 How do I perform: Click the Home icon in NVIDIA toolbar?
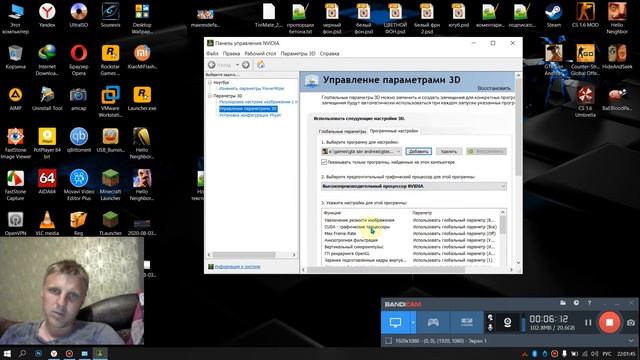tap(261, 64)
